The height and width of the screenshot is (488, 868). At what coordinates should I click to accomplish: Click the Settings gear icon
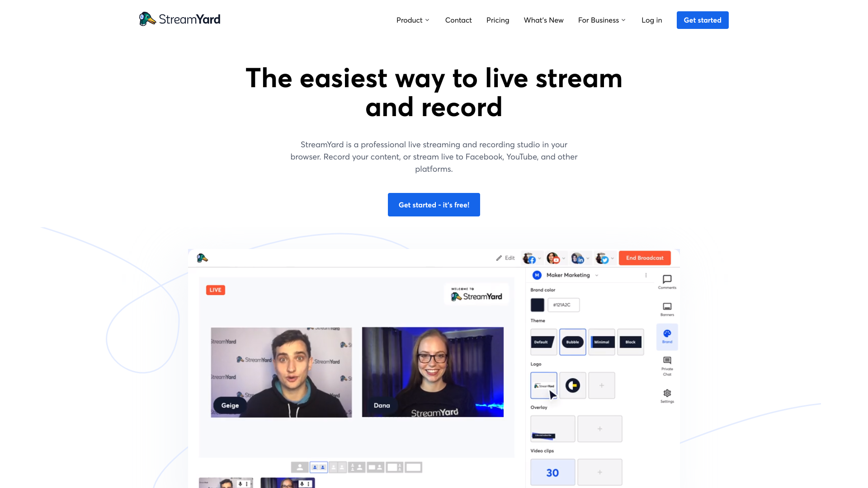[x=667, y=393]
